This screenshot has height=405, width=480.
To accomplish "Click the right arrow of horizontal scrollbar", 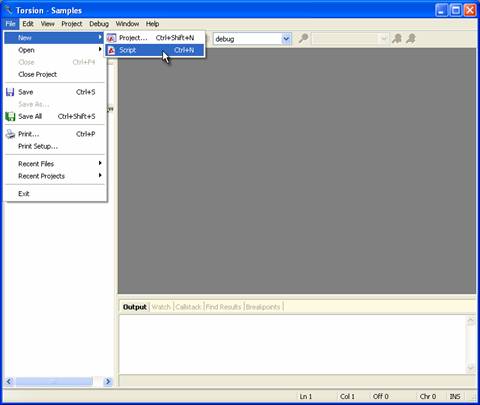I will click(x=108, y=381).
